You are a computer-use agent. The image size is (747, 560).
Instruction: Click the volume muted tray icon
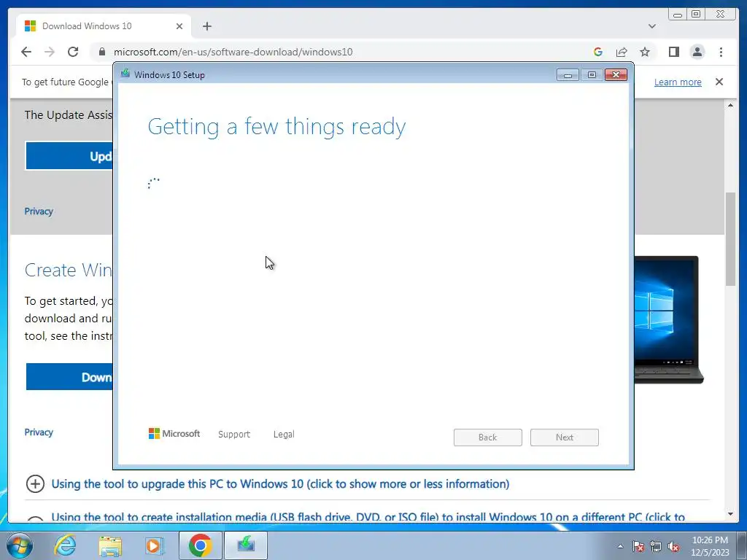[x=673, y=547]
